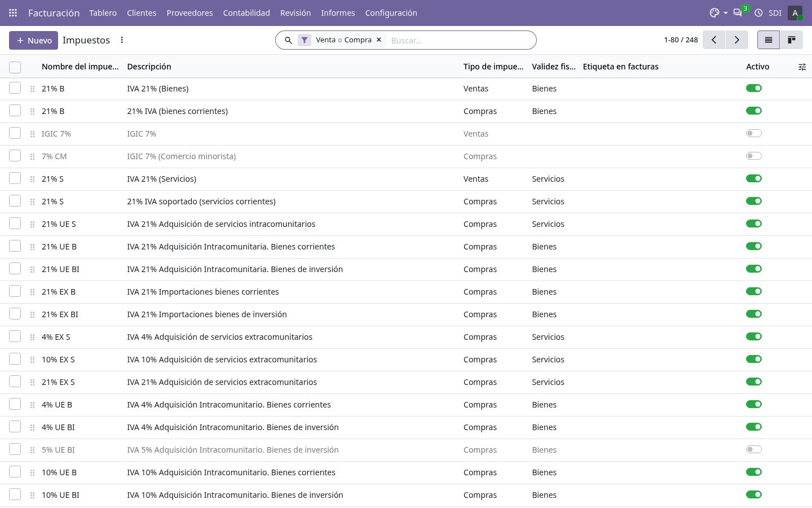The image size is (812, 508).
Task: Focus the Buscar search field
Action: (460, 40)
